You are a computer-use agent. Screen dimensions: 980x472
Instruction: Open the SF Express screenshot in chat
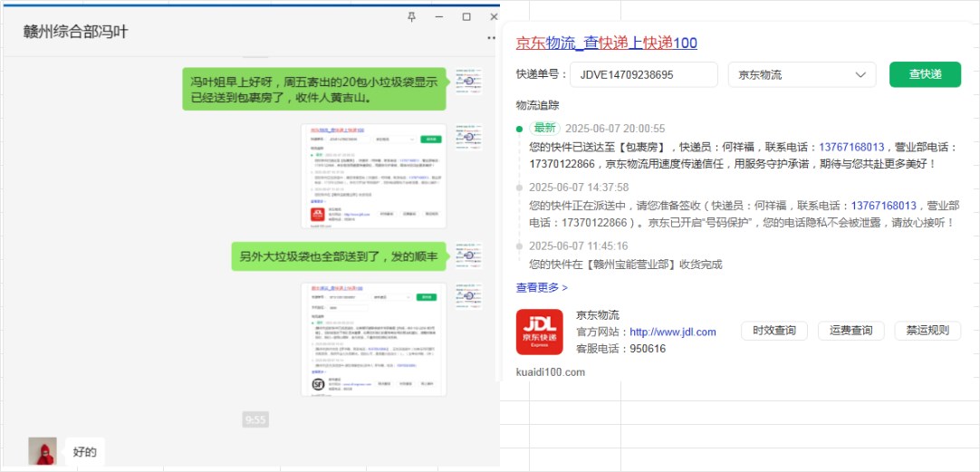(x=374, y=340)
